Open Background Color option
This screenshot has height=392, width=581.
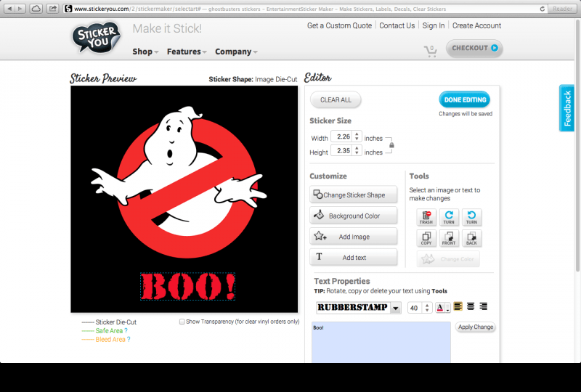click(354, 216)
